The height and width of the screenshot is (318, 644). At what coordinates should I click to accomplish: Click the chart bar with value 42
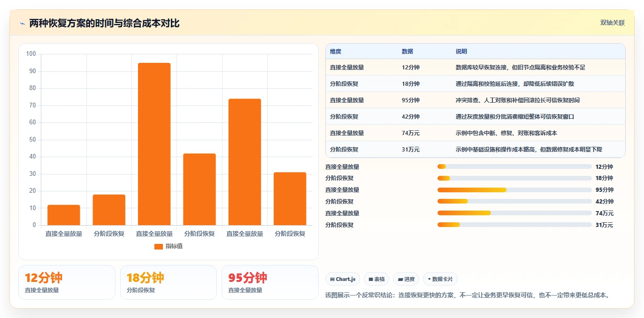tap(199, 189)
